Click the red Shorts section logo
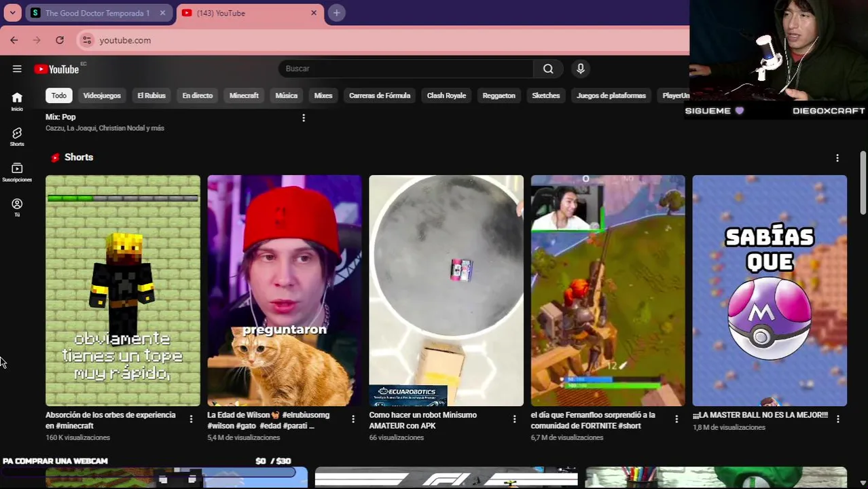 tap(55, 158)
